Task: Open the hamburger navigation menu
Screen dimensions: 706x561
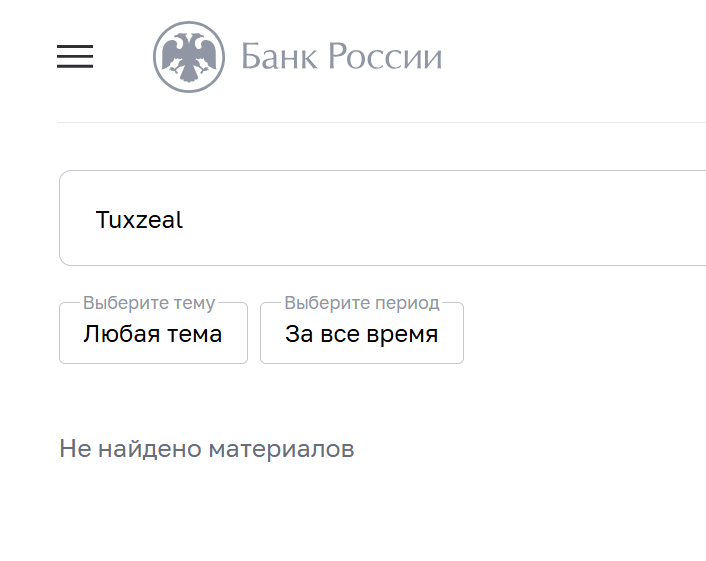Action: point(75,57)
